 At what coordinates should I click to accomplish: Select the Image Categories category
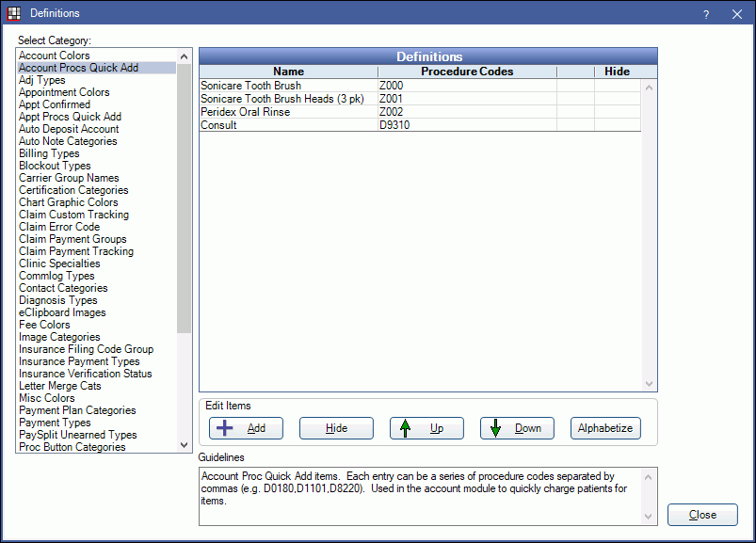[96, 337]
